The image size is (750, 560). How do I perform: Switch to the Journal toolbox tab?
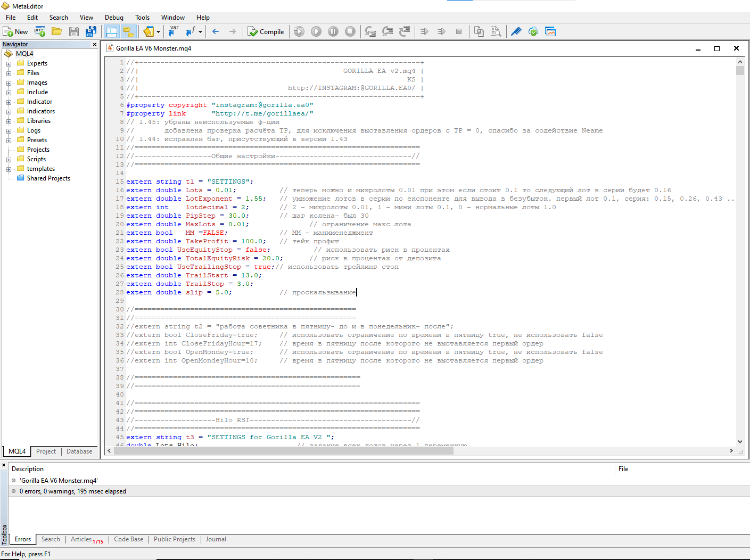(216, 539)
